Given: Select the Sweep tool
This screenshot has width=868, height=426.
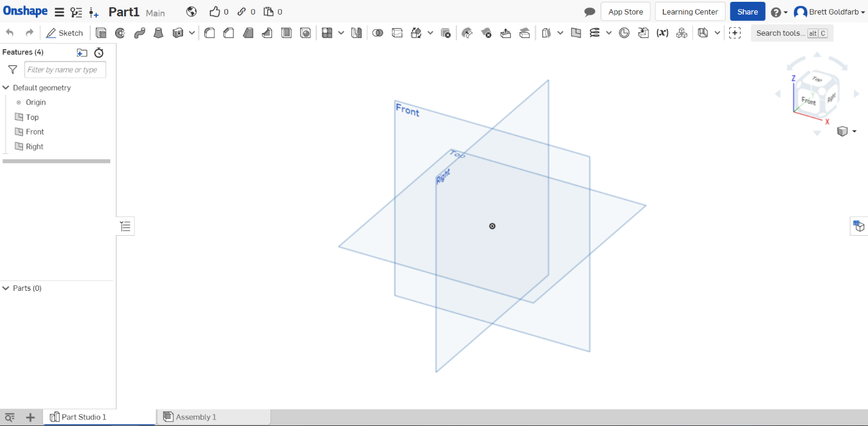Looking at the screenshot, I should click(139, 33).
